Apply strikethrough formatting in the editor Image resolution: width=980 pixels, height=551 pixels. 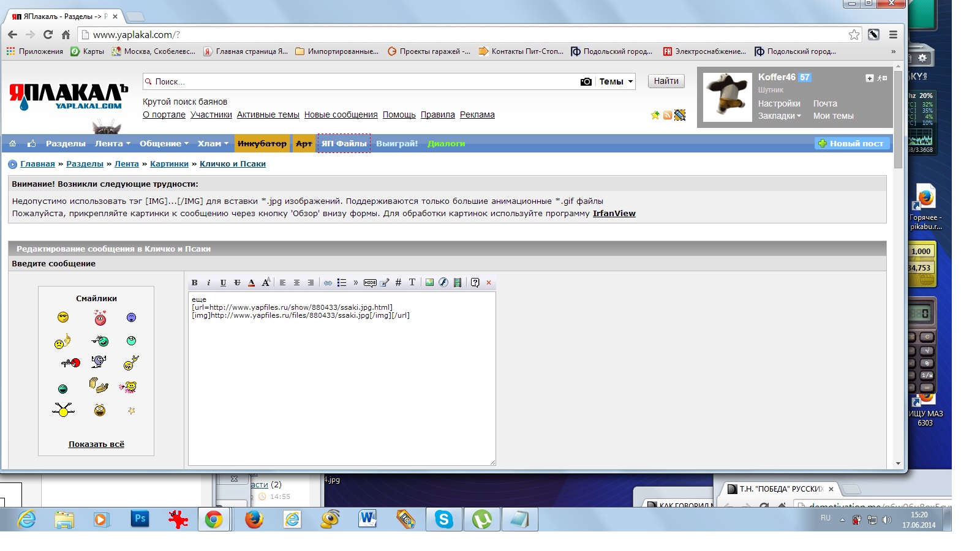tap(237, 283)
